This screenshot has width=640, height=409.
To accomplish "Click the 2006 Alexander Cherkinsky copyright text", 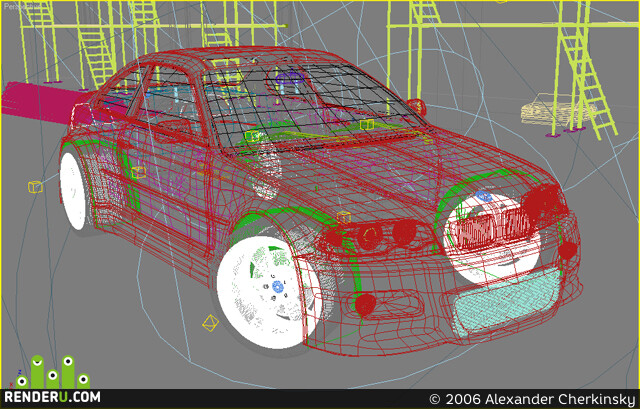I will [x=533, y=399].
